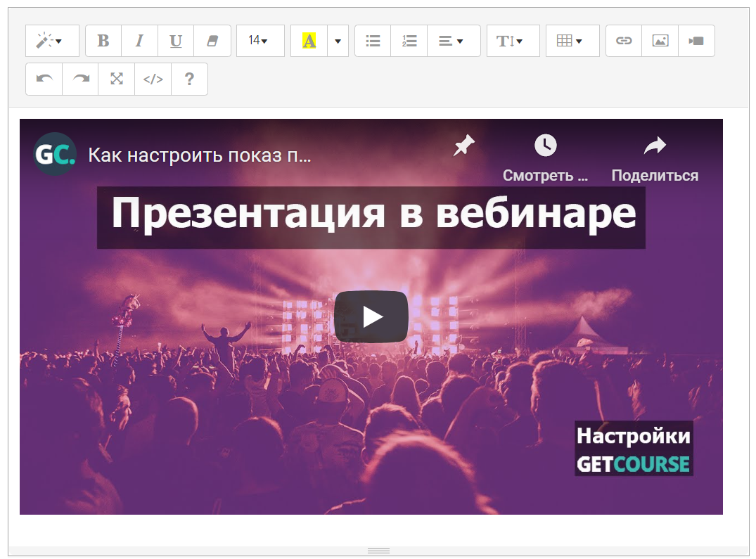This screenshot has height=559, width=756.
Task: Open the magic wand style dropdown
Action: point(52,41)
